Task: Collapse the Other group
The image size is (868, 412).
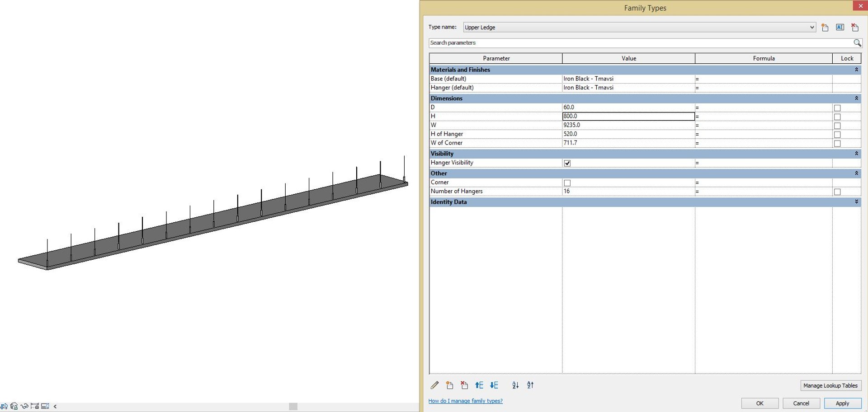Action: coord(856,173)
